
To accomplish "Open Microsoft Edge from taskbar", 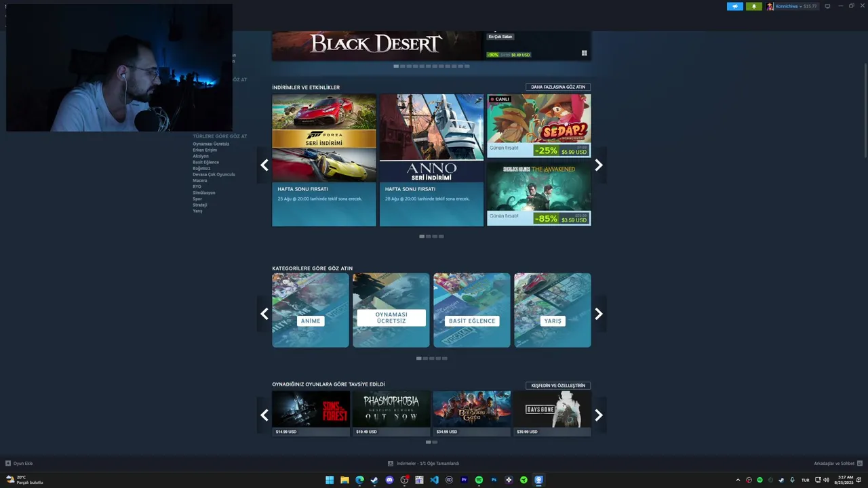I will pyautogui.click(x=359, y=480).
